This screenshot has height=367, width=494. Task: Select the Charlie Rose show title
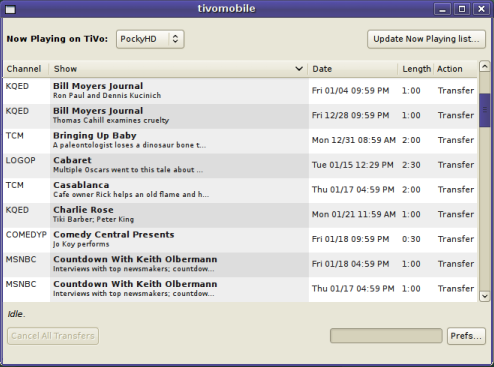[83, 210]
